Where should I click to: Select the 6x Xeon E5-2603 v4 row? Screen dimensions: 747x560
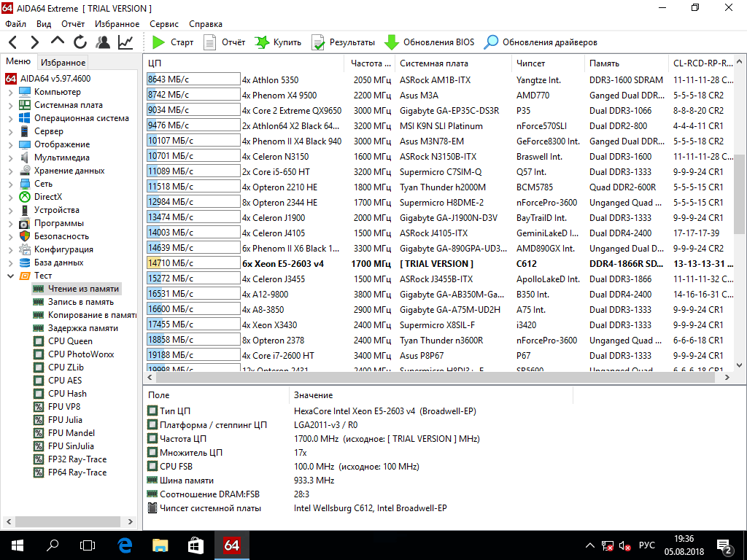(x=440, y=263)
